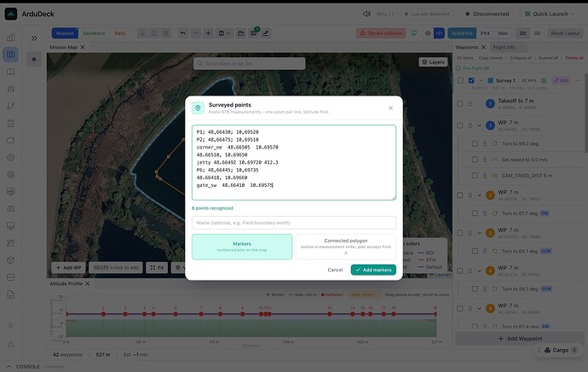588x372 pixels.
Task: Click the Copy coords link
Action: [x=491, y=58]
